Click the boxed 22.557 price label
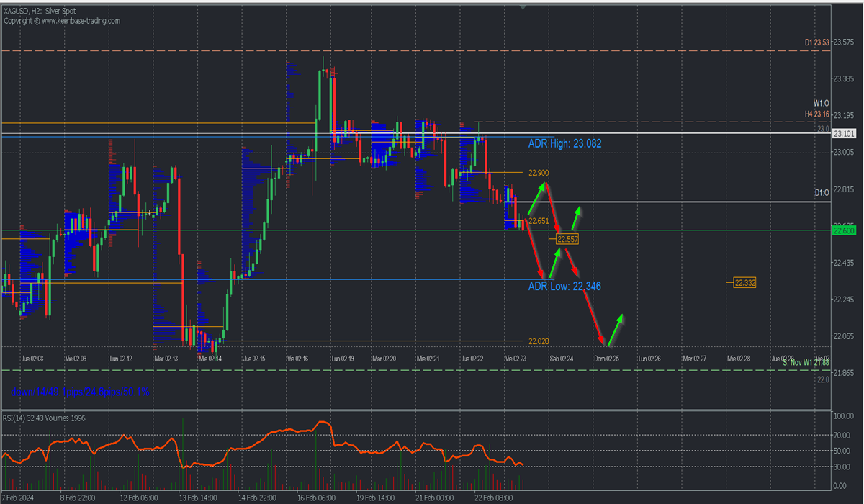 click(x=567, y=238)
